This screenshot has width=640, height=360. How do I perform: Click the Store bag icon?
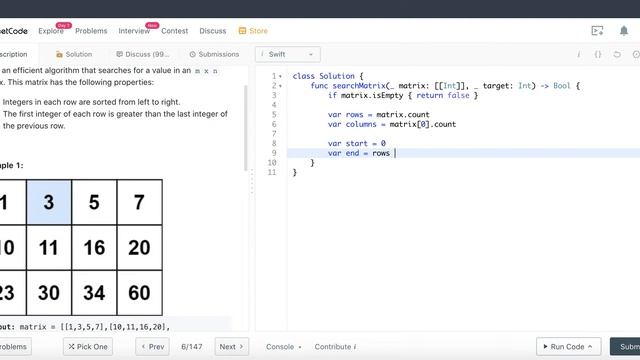coord(242,31)
